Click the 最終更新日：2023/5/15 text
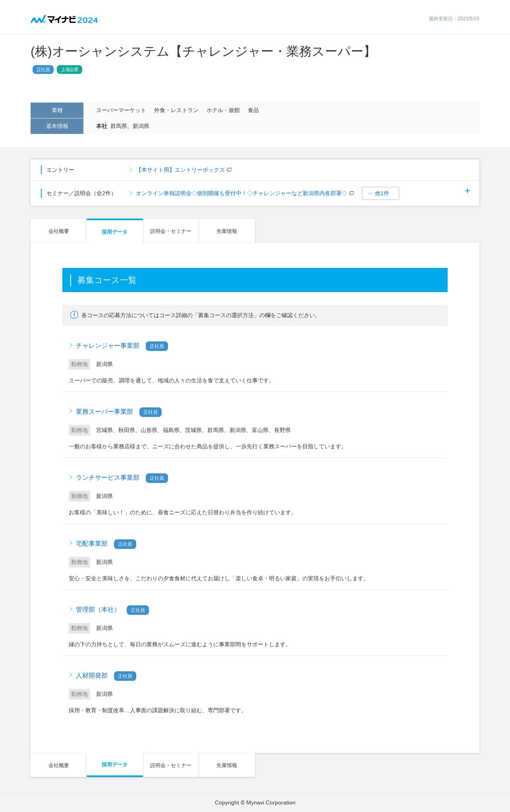The height and width of the screenshot is (812, 510). coord(454,19)
